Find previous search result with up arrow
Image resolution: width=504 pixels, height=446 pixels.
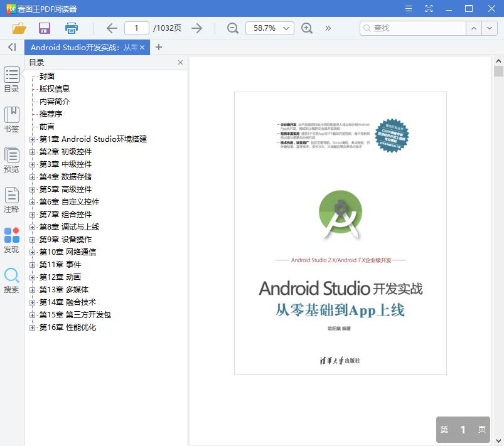474,28
